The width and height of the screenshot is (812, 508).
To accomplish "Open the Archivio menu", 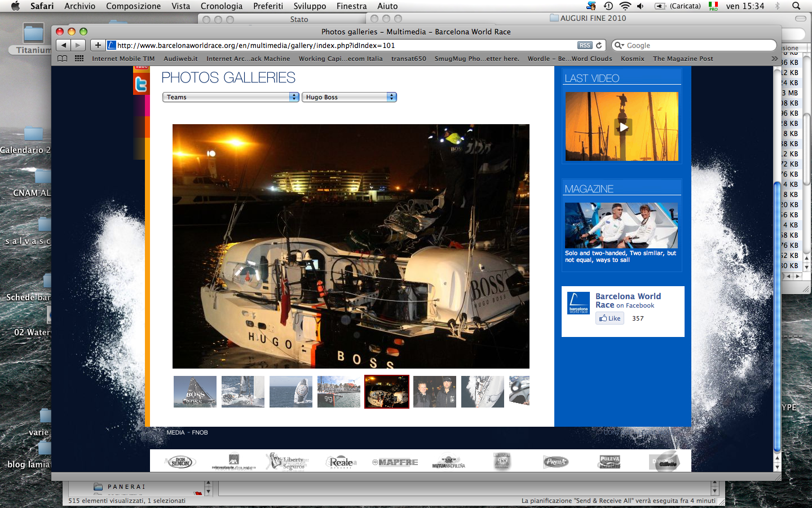I will (x=80, y=6).
